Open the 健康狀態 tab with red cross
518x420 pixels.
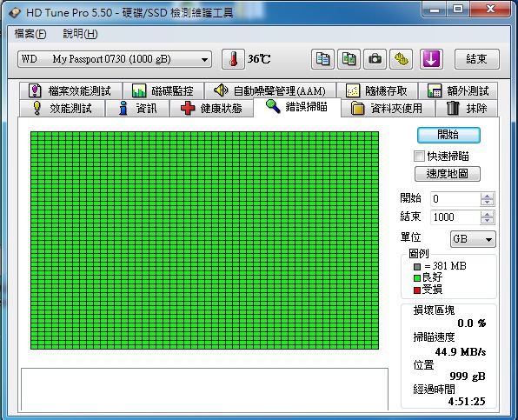pyautogui.click(x=211, y=109)
